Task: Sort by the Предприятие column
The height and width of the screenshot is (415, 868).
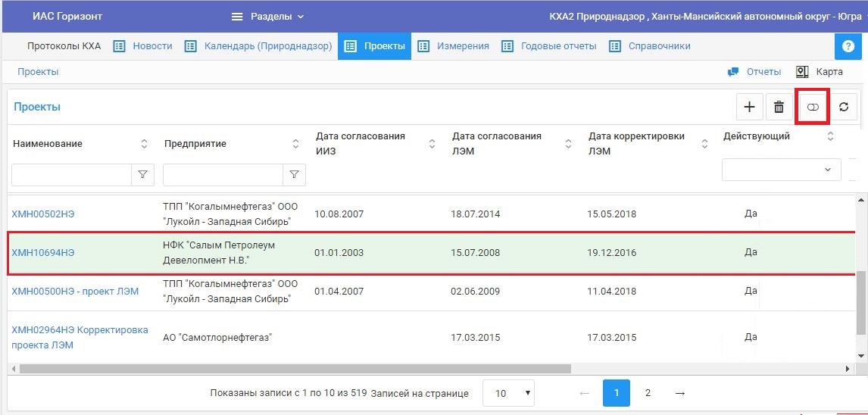Action: point(295,144)
